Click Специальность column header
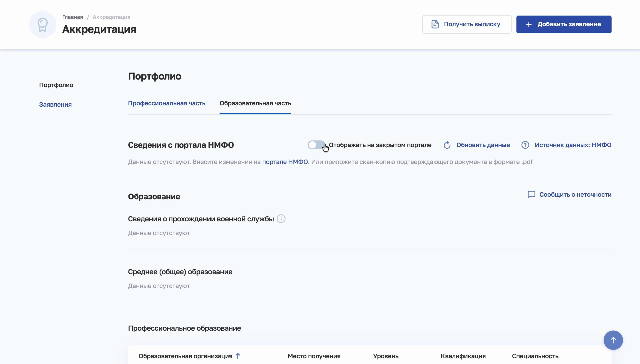Screen dimensions: 640x364 point(535,356)
